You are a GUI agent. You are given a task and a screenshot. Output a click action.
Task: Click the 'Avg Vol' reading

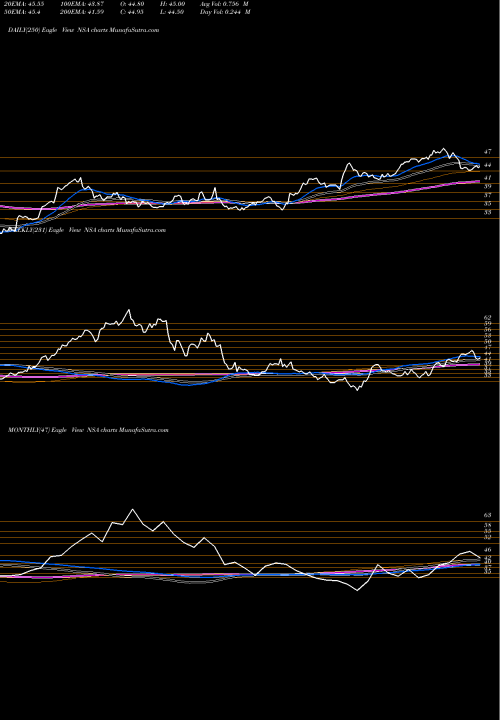225,4
